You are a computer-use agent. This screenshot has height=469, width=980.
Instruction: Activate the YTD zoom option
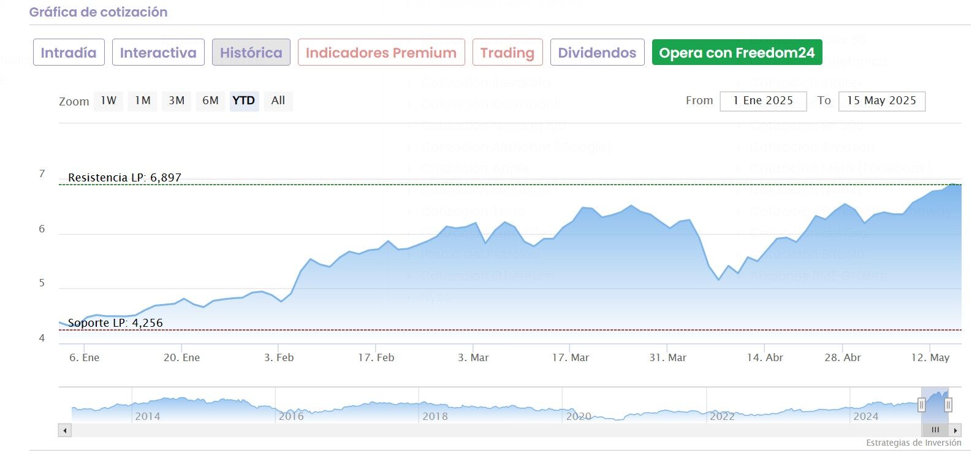[x=244, y=101]
